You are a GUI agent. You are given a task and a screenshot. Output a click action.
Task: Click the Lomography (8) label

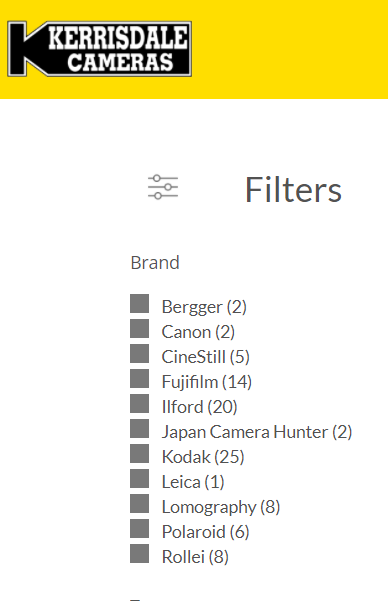pos(221,507)
